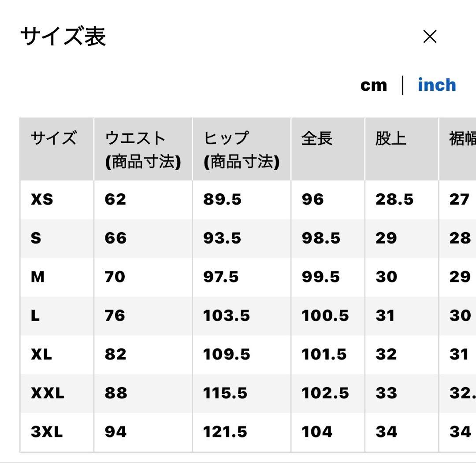Select the S size row label
Image resolution: width=476 pixels, height=463 pixels.
[36, 238]
